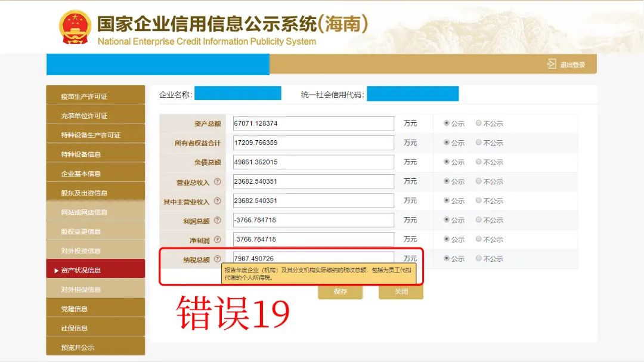Click help icon beside 营业总收入
Viewport: 644px width, 362px height.
(x=217, y=182)
